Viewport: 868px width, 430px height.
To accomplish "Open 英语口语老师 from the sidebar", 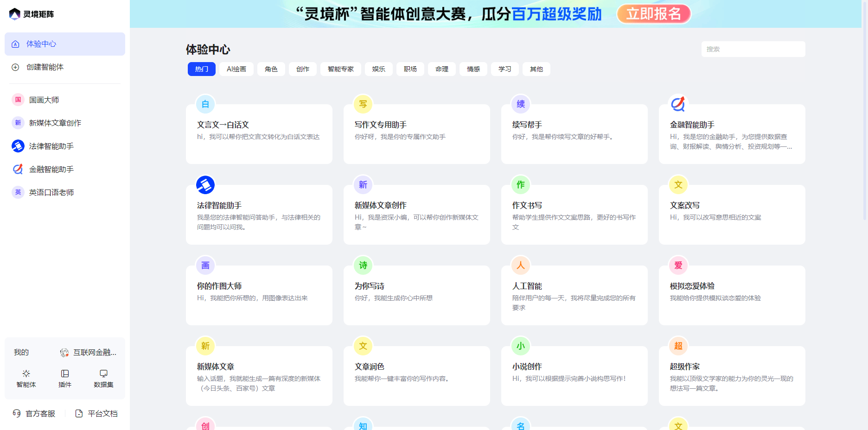I will 18,192.
